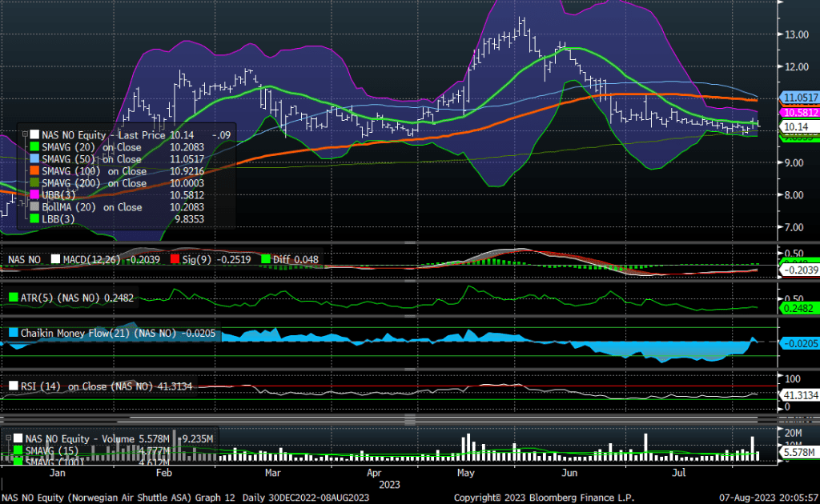Image resolution: width=820 pixels, height=504 pixels.
Task: Click the May label on the date axis
Action: [465, 473]
